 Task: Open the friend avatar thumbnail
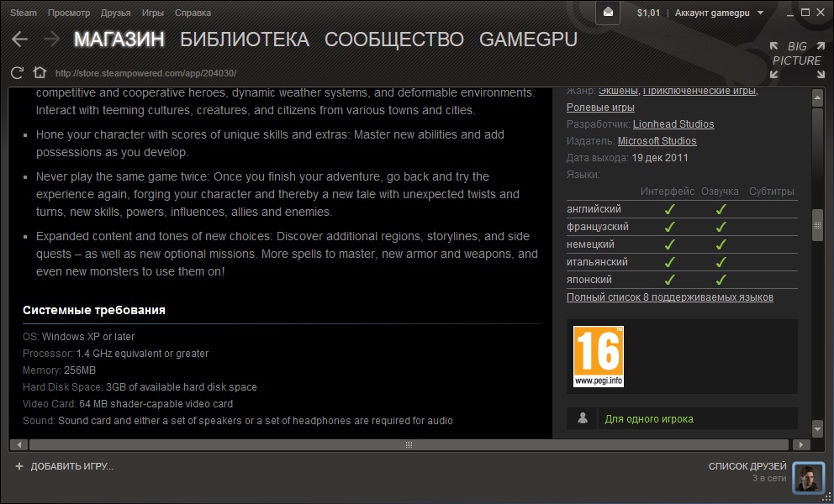point(808,477)
